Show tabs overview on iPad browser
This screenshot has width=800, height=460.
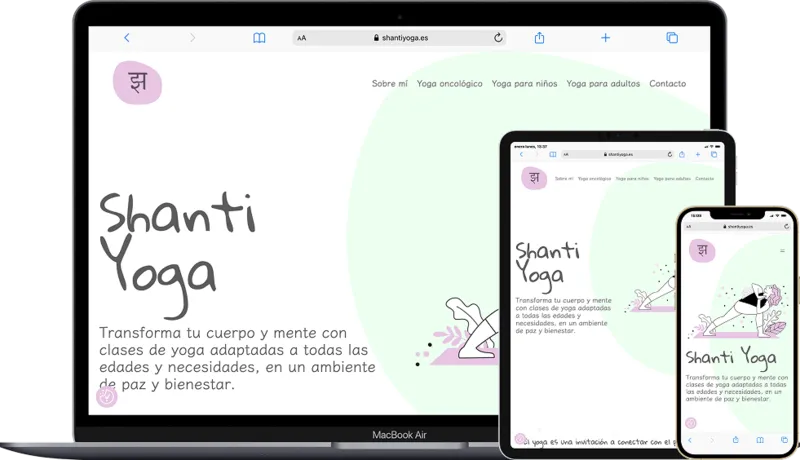point(714,154)
